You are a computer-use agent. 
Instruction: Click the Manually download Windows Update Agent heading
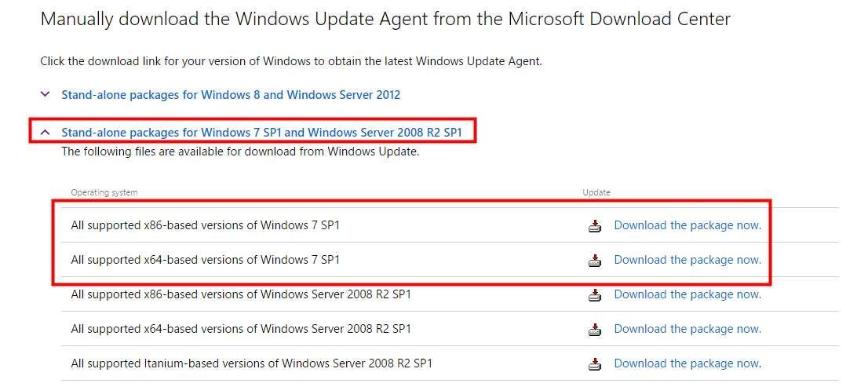[385, 19]
